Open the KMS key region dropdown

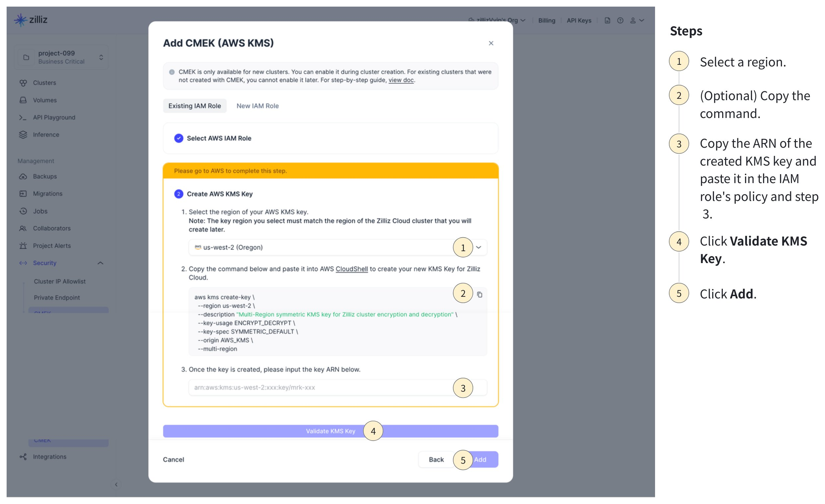478,247
